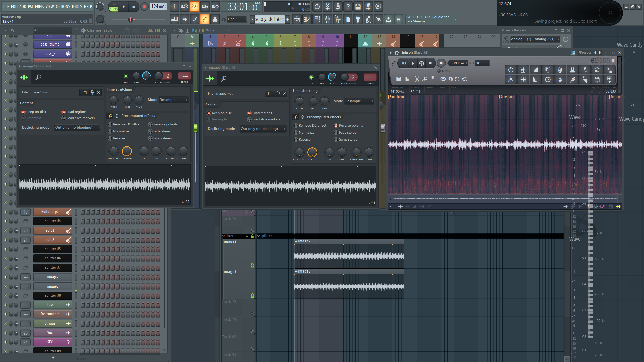644x362 pixels.
Task: Open the pattern selector solo g..de1 #3
Action: (x=269, y=19)
